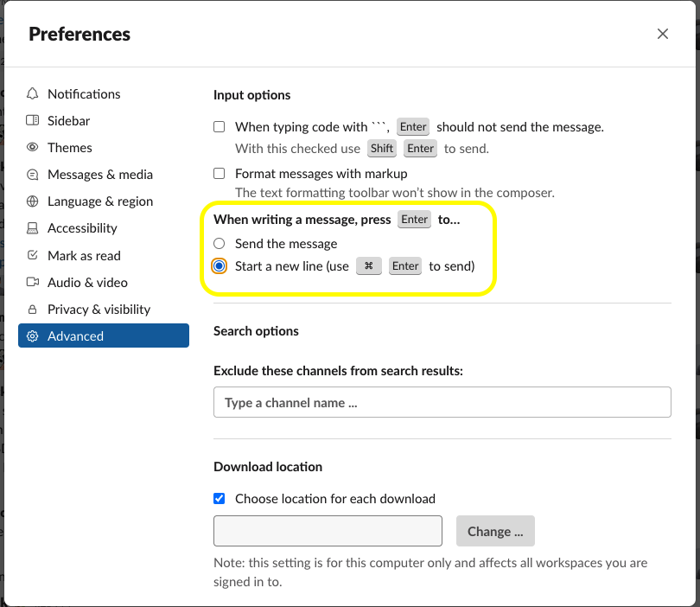Show Audio & video settings
Viewport: 700px width, 607px height.
tap(104, 282)
